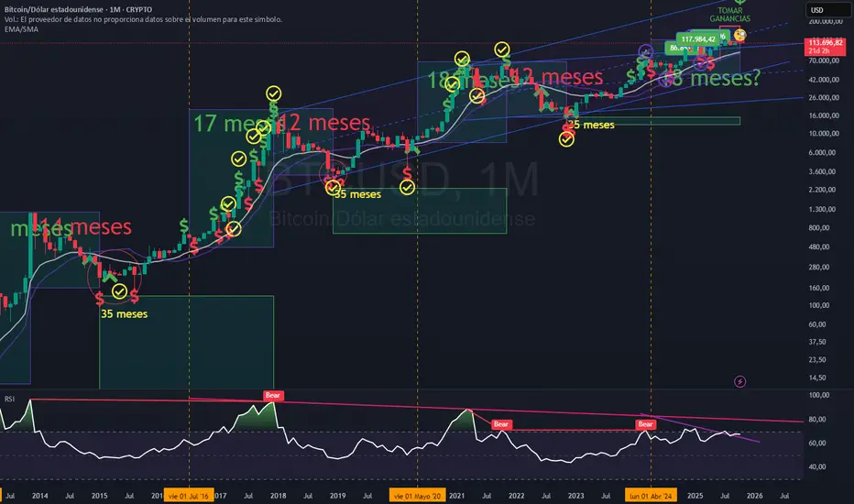Viewport: 854px width, 504px height.
Task: Click the 2023 label on time axis
Action: (575, 496)
